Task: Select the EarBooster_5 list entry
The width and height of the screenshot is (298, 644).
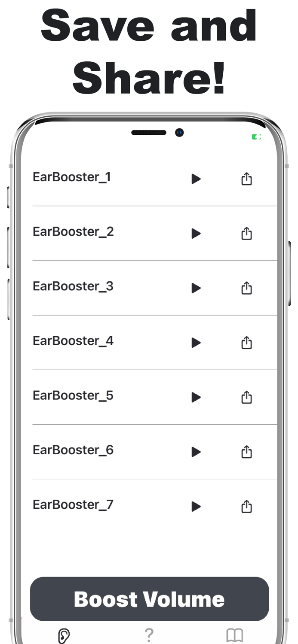Action: (x=73, y=395)
